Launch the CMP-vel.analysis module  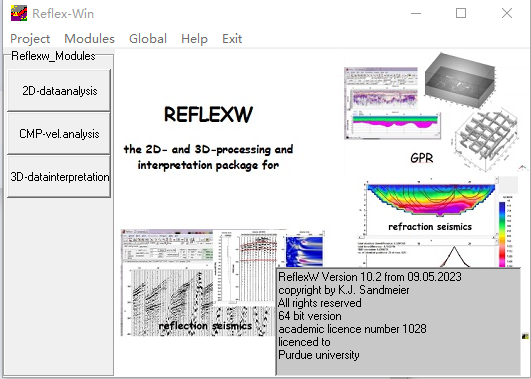(59, 133)
